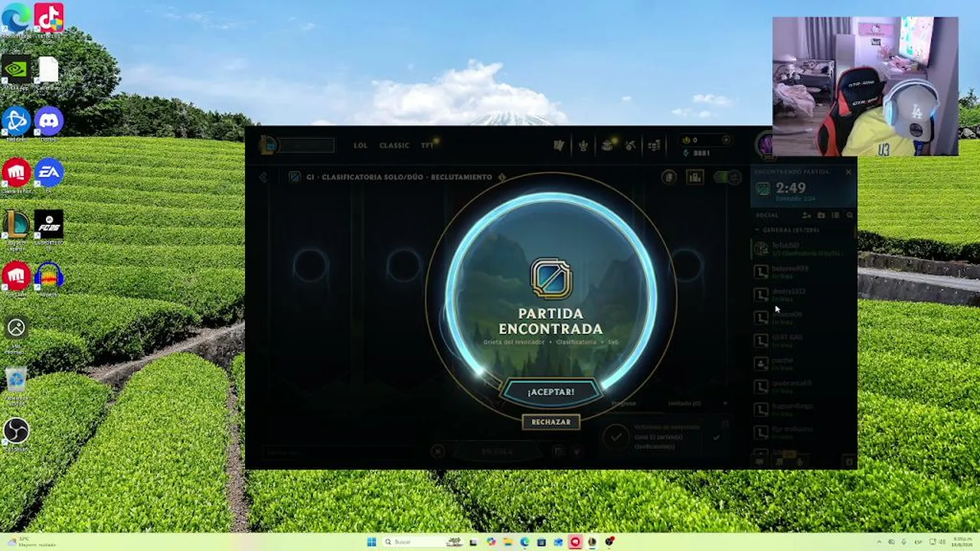
Task: Open the Loot crafting icon in header
Action: click(630, 145)
